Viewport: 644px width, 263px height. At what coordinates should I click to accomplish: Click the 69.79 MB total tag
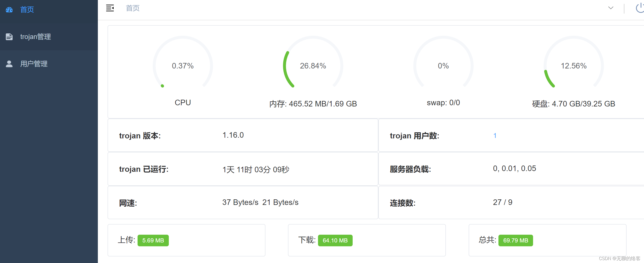[515, 240]
